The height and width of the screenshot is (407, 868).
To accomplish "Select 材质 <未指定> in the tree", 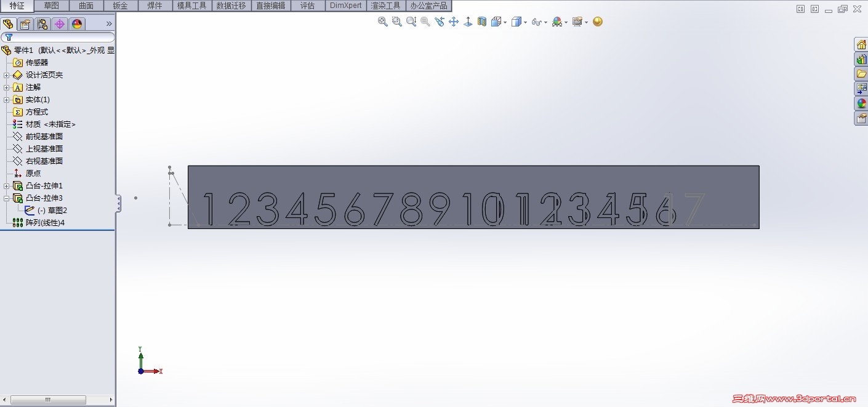I will (44, 124).
